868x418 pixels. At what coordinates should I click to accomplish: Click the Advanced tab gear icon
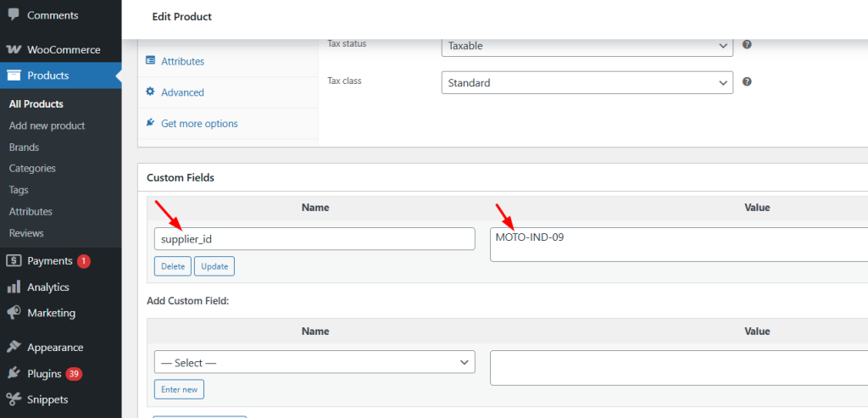(150, 92)
